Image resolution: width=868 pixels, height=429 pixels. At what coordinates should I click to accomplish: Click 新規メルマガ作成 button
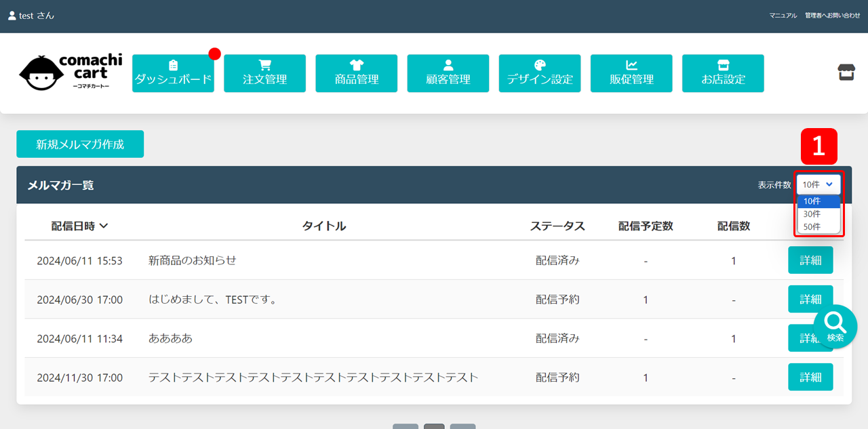(80, 144)
